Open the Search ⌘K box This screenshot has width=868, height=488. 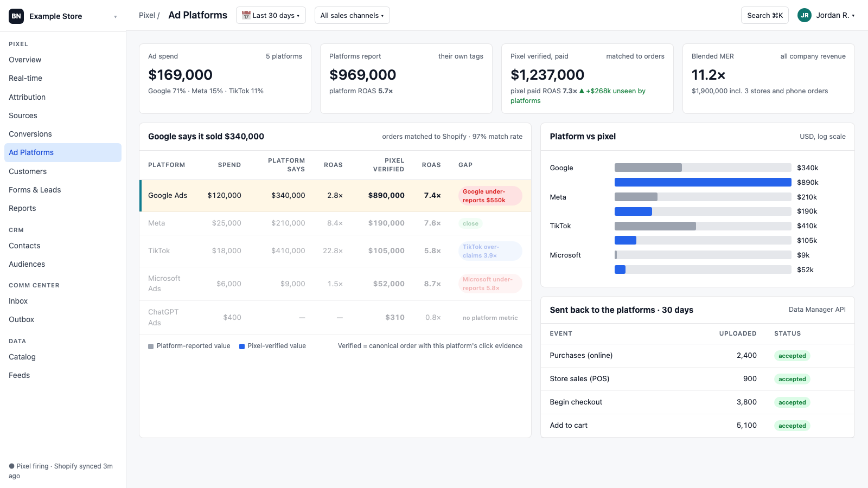pyautogui.click(x=765, y=15)
